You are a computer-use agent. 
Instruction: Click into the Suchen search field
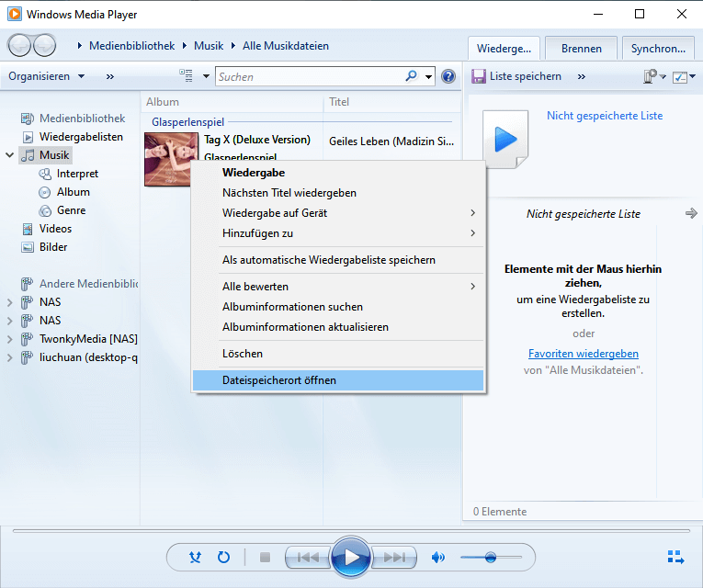pos(308,77)
